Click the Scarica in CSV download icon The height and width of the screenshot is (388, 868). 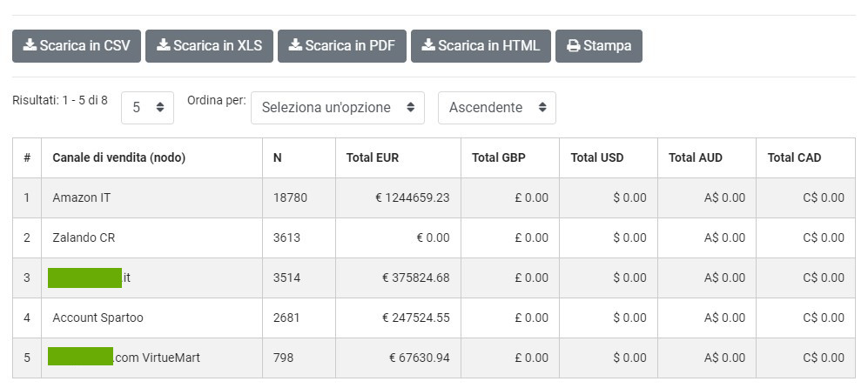point(29,46)
